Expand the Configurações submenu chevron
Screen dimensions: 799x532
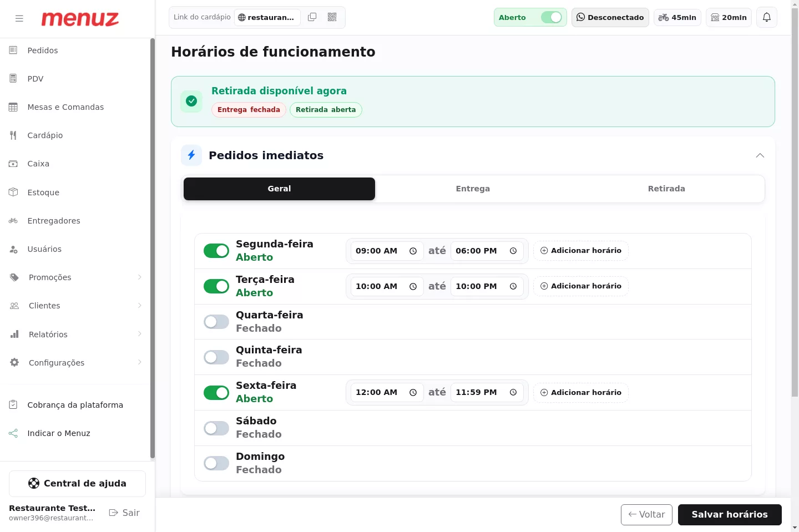coord(140,362)
